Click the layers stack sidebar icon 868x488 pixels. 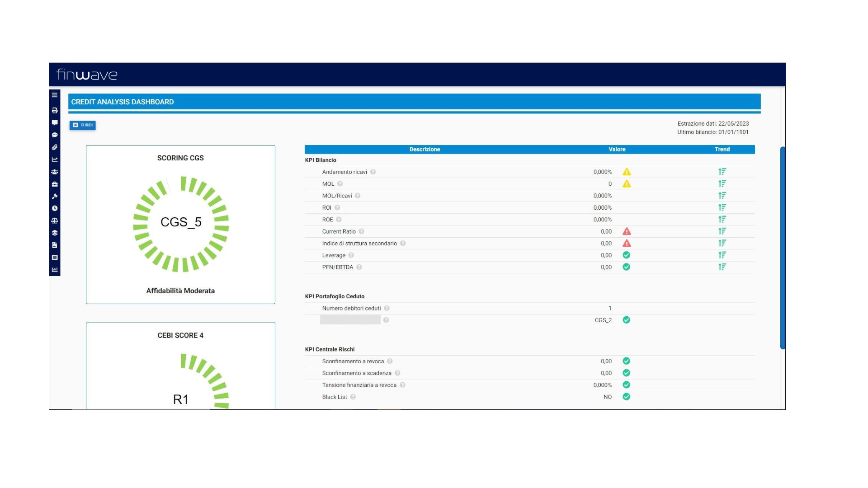pos(55,233)
